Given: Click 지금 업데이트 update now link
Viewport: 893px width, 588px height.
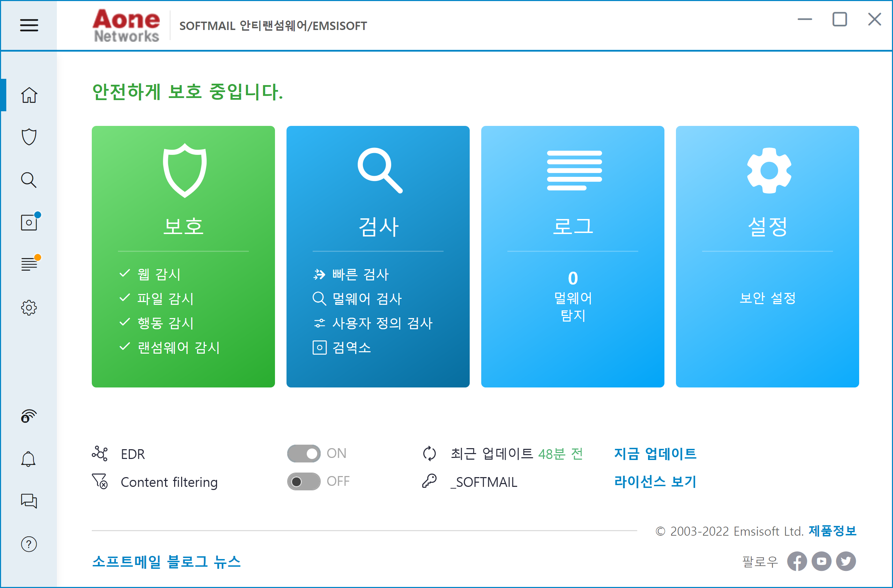Looking at the screenshot, I should (x=655, y=454).
